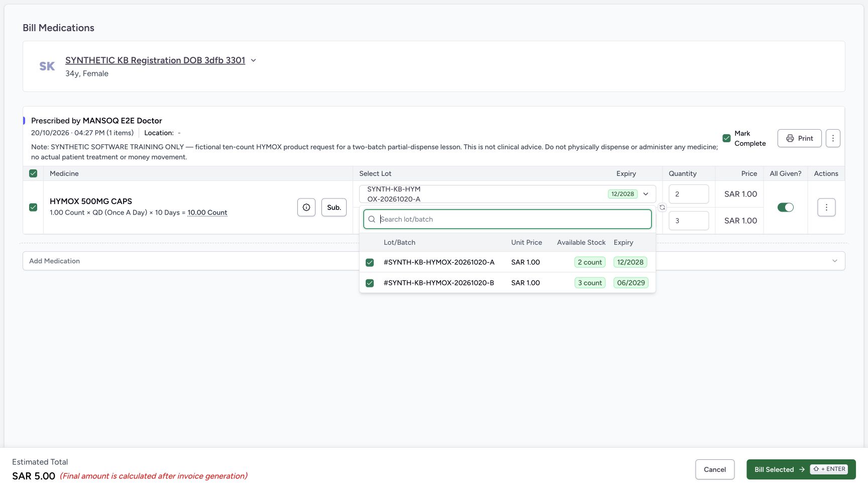Toggle the Mark Complete checkbox
Viewport: 868px width, 491px height.
(726, 138)
